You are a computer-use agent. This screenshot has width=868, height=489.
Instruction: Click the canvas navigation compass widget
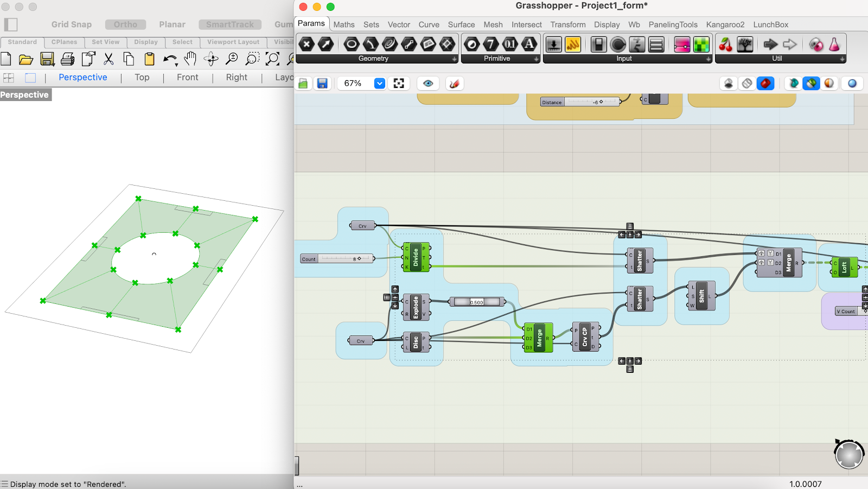pos(849,454)
